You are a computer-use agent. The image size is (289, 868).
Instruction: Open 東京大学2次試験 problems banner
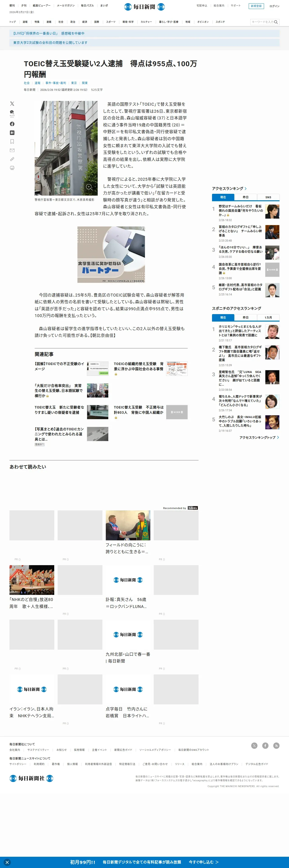point(144,43)
